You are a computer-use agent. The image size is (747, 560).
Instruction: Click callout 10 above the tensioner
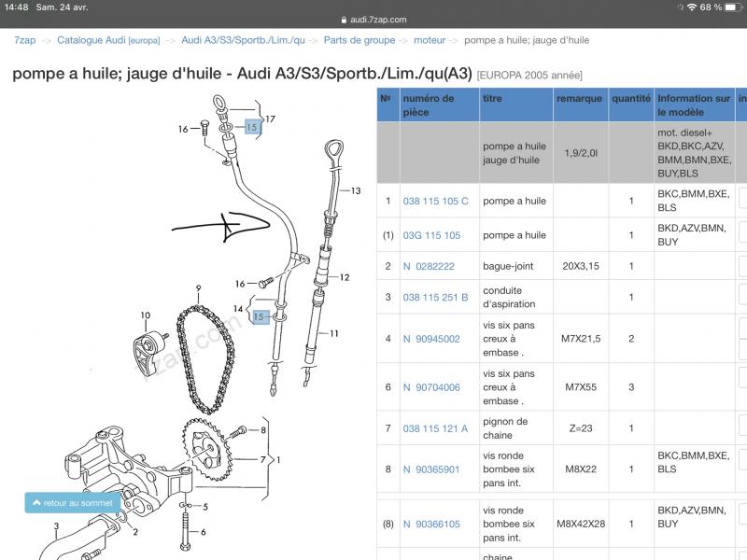pyautogui.click(x=146, y=315)
